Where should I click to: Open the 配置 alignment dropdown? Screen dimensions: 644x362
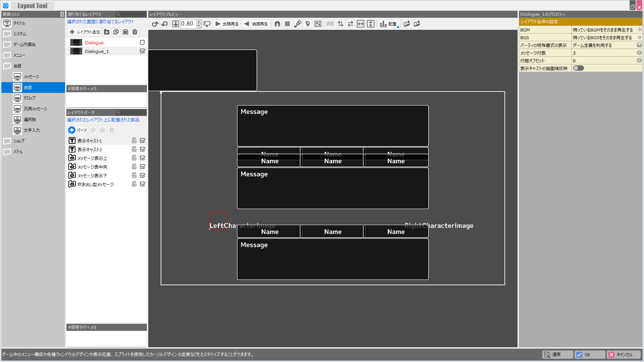click(x=388, y=24)
